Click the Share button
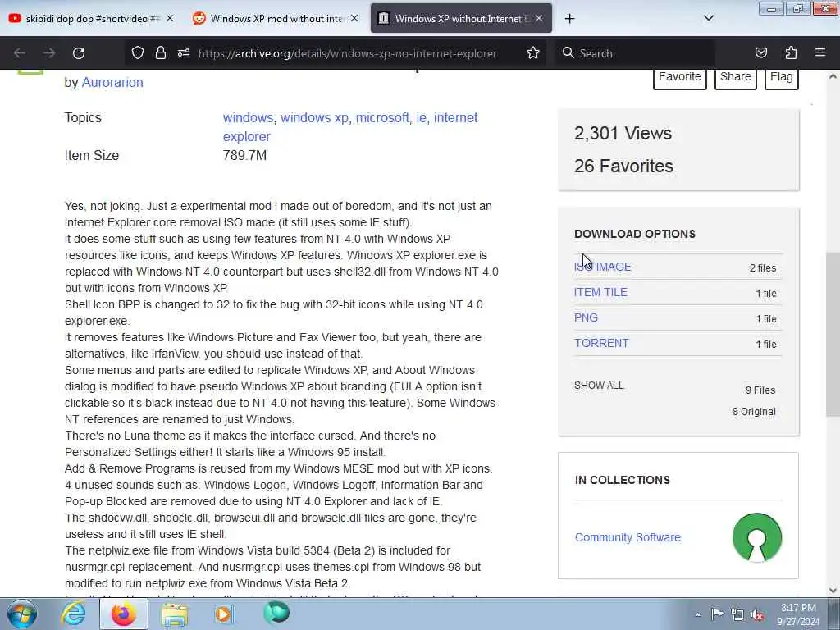This screenshot has width=840, height=630. (735, 77)
